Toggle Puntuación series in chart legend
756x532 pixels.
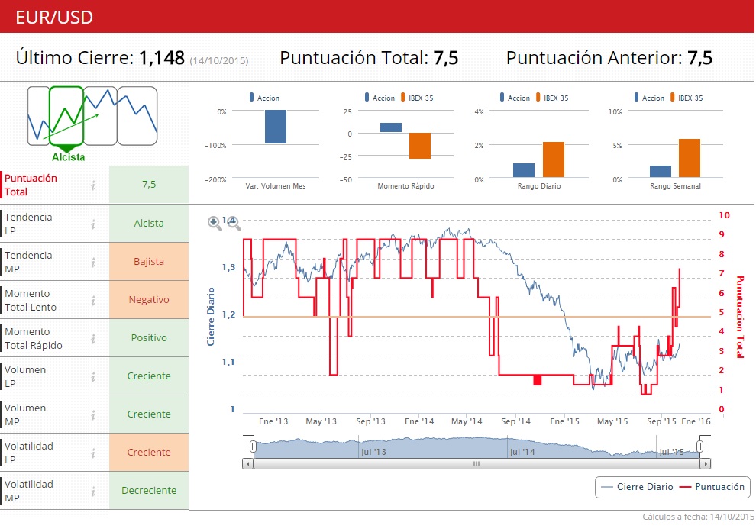(712, 487)
